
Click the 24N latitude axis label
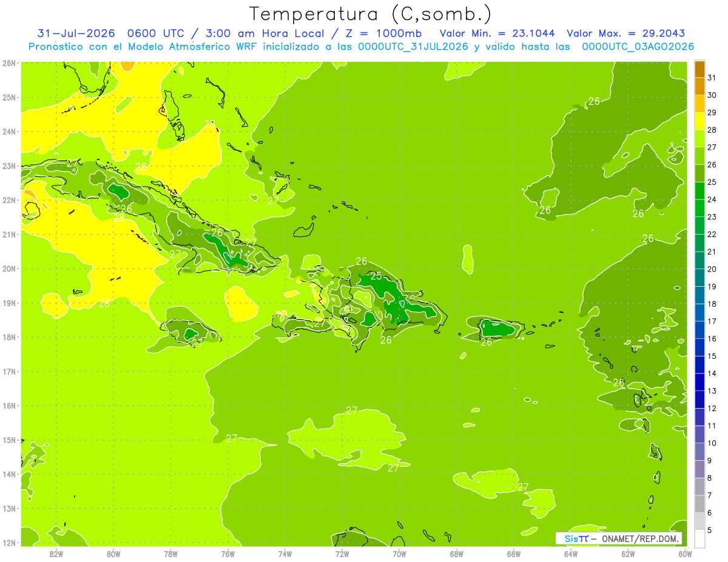pyautogui.click(x=9, y=132)
